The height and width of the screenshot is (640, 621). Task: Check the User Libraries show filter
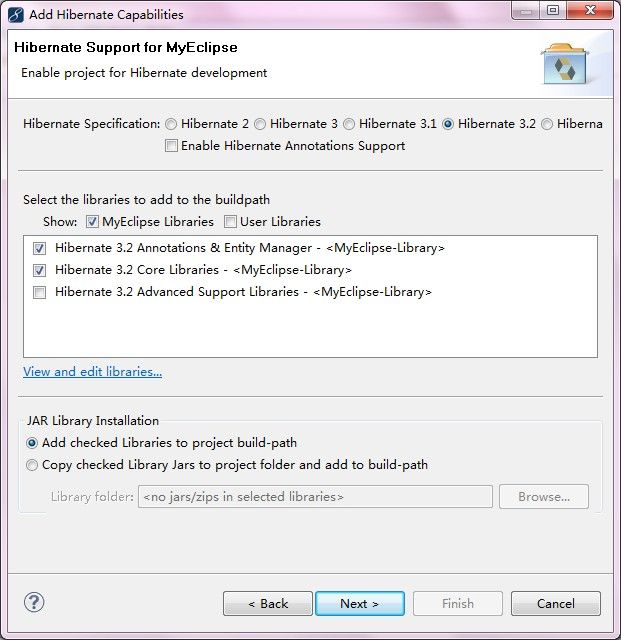click(230, 222)
